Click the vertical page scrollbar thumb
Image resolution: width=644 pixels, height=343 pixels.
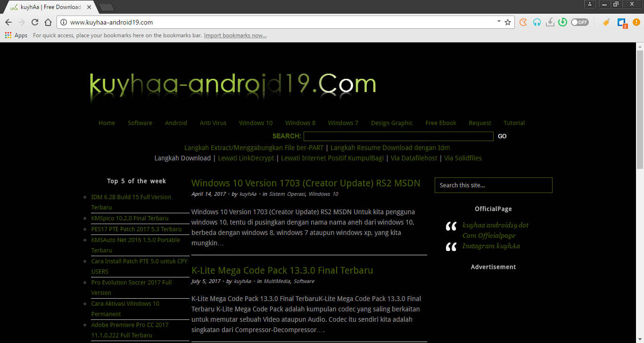coord(640,109)
